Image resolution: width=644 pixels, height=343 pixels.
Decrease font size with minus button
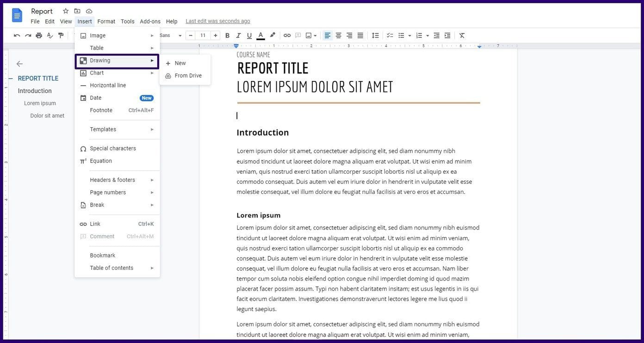tap(190, 36)
